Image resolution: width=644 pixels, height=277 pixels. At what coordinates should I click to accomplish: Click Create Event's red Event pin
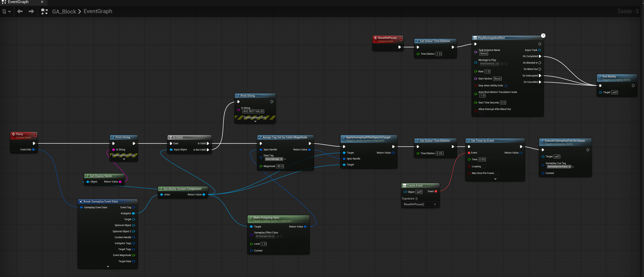[436, 191]
